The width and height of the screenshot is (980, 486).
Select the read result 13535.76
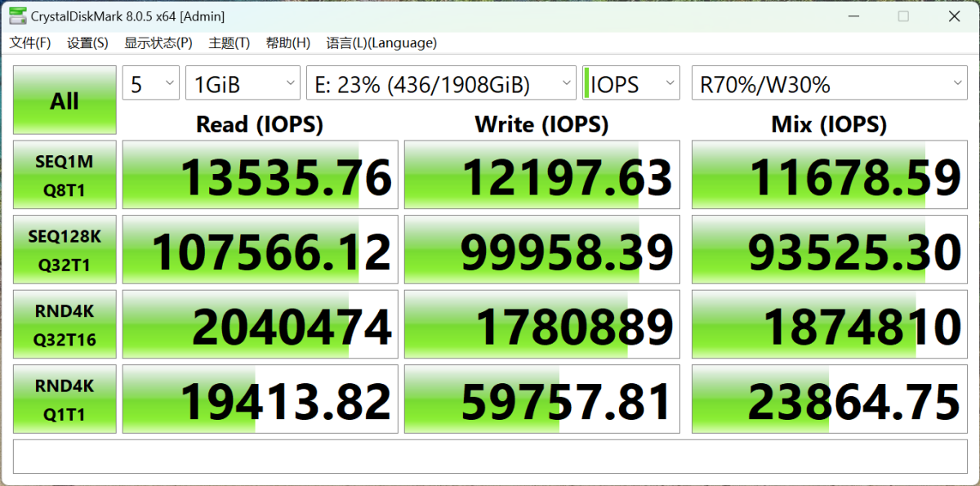[260, 175]
